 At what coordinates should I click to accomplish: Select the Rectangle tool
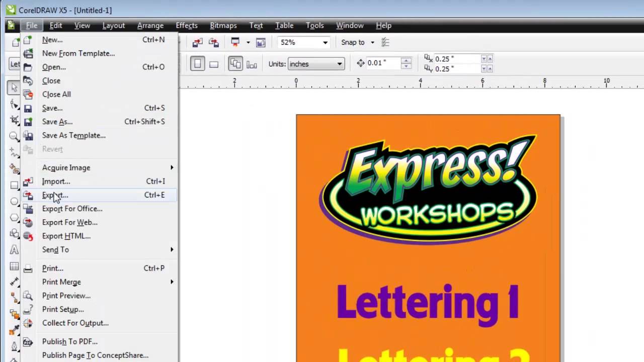[14, 185]
